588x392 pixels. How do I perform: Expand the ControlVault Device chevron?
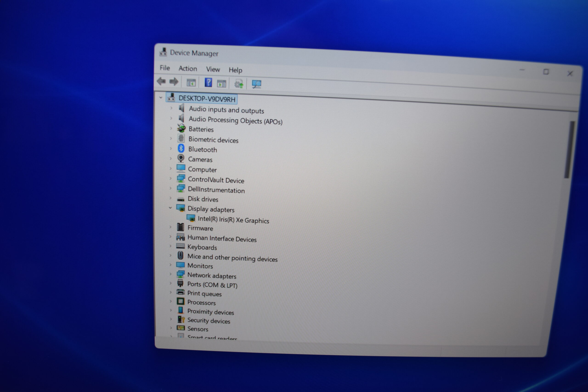(170, 178)
